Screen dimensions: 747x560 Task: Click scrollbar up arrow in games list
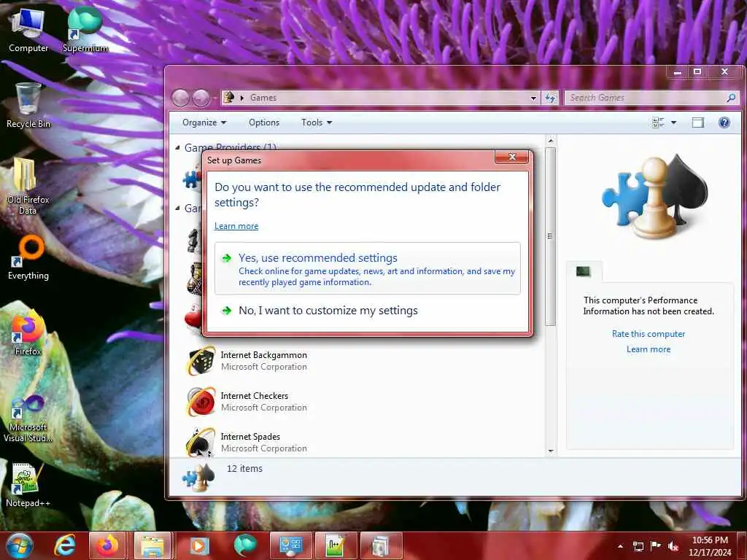(551, 141)
